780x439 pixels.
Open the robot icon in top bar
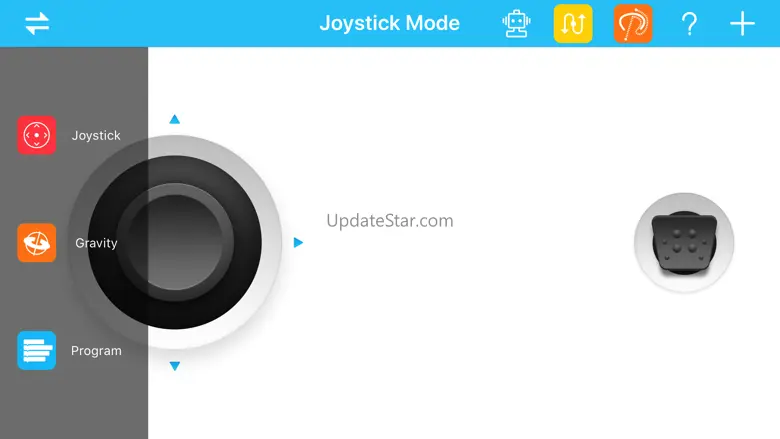516,23
